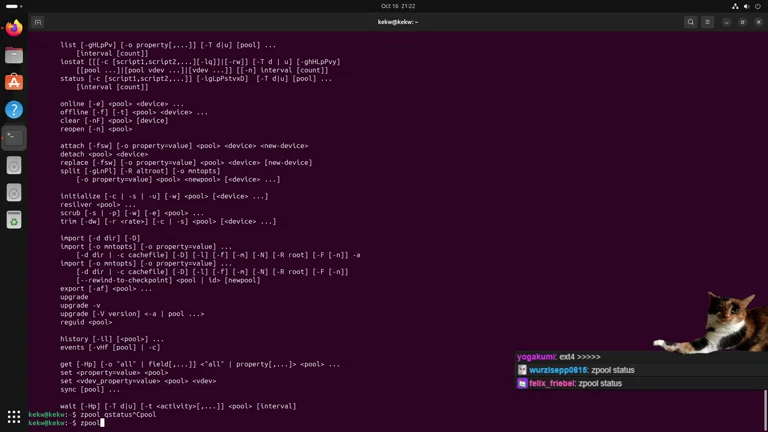The width and height of the screenshot is (768, 432).
Task: Click the '[--rewind-to-checkpoint]' line
Action: 168,280
